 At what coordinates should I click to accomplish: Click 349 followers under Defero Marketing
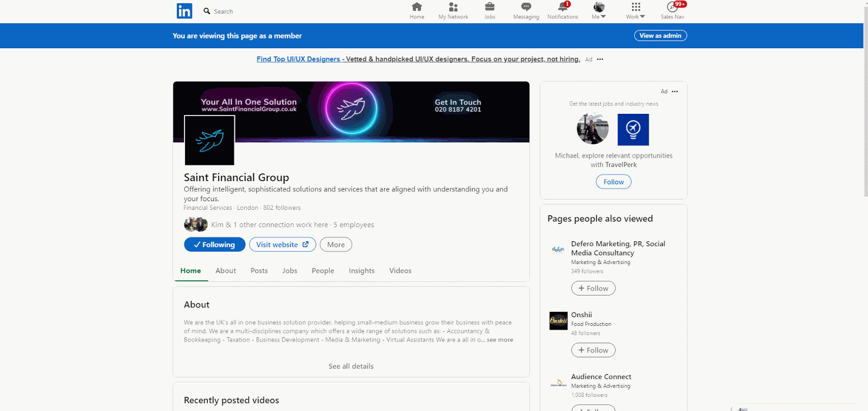click(x=587, y=271)
